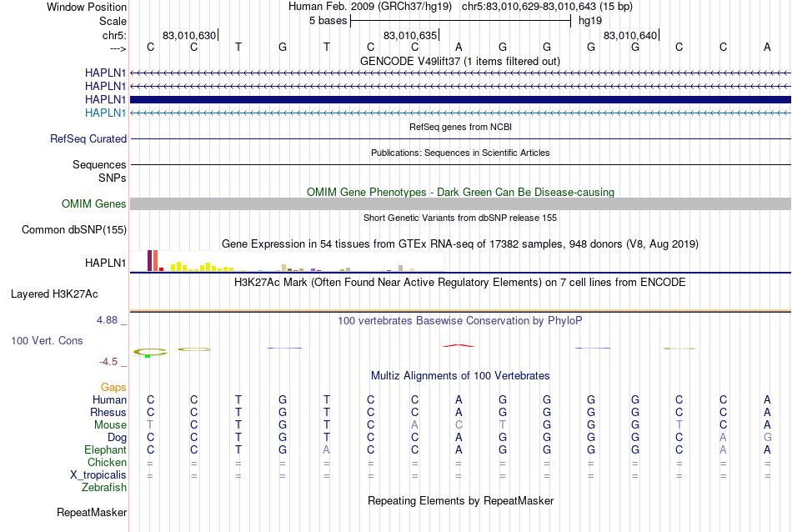792x532 pixels.
Task: Click Repeating Elements by RepeatMasker title
Action: coord(460,500)
